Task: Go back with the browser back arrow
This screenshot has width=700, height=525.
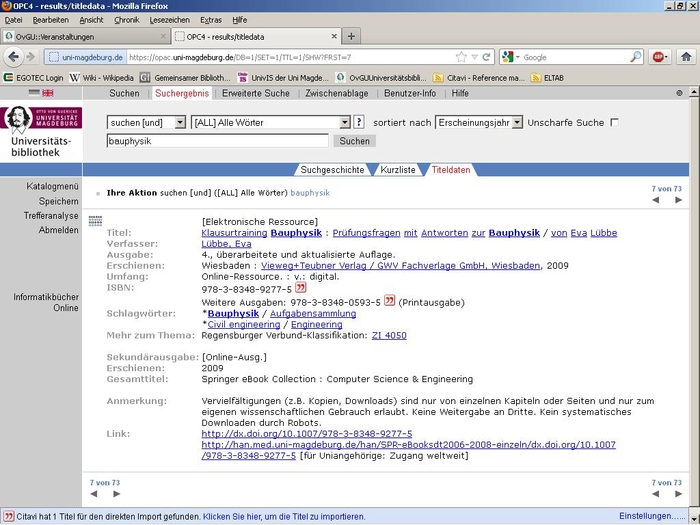Action: point(13,57)
